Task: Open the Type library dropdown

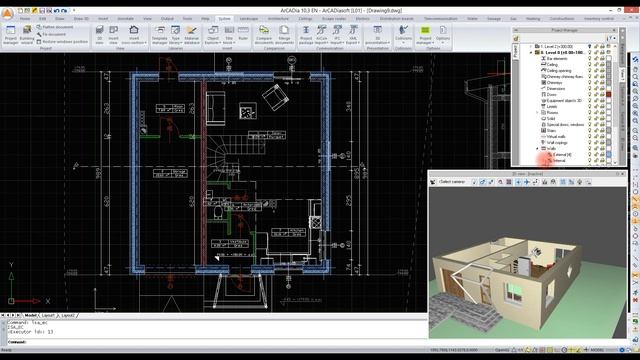Action: (x=176, y=35)
